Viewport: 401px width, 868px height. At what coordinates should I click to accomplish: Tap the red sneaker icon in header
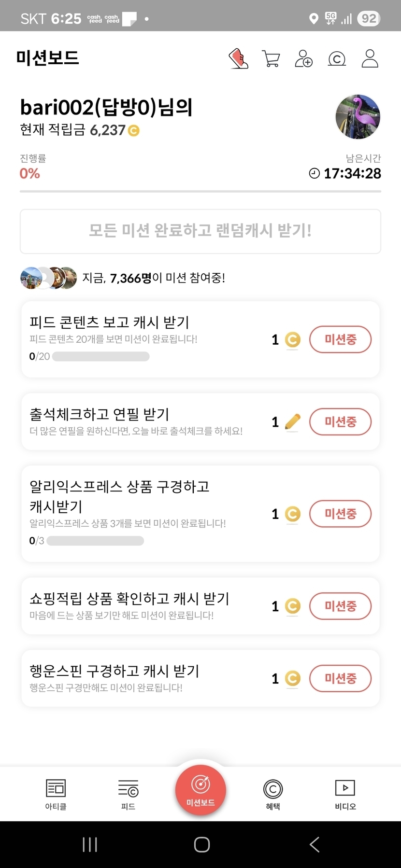239,59
